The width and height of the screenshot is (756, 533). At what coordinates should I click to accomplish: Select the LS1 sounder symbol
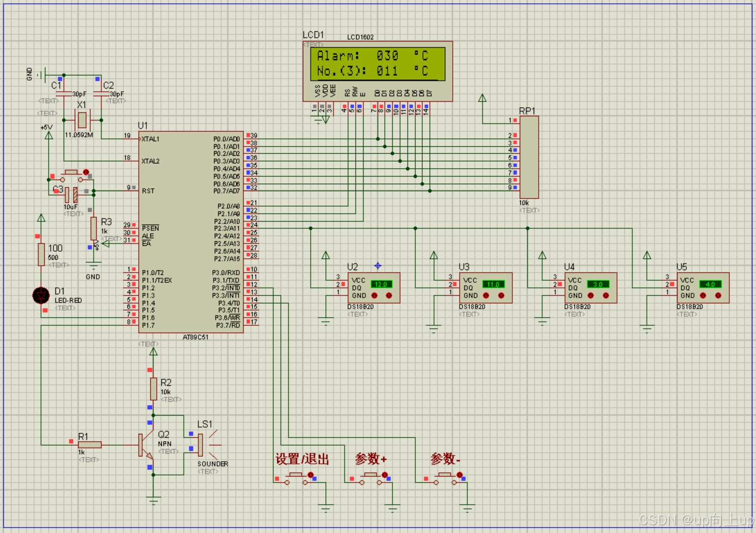208,445
